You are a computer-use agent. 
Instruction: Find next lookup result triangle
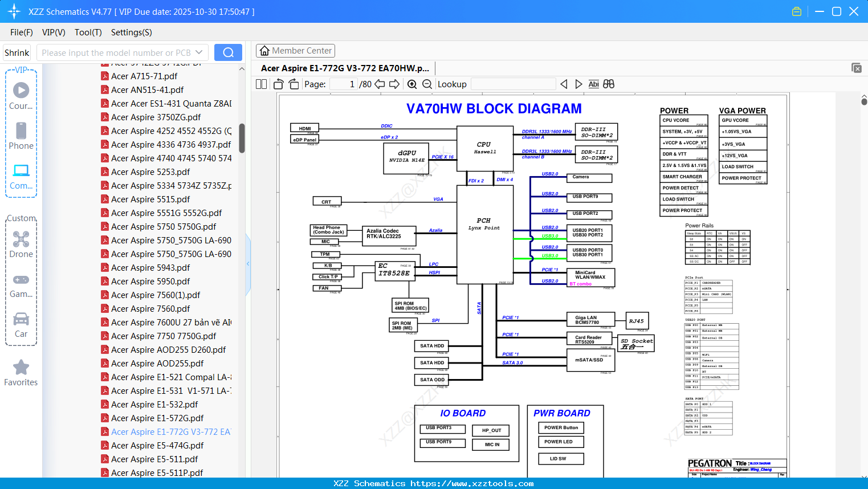[578, 84]
